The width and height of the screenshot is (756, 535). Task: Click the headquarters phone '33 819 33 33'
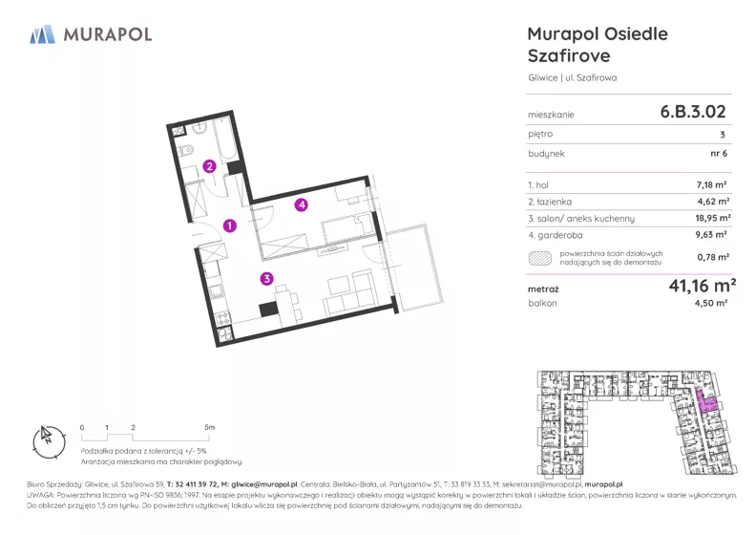point(469,484)
